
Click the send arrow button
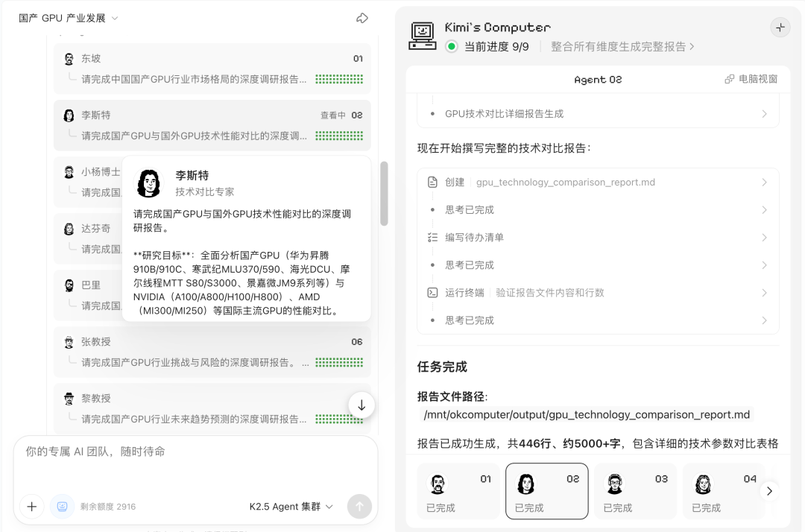359,507
